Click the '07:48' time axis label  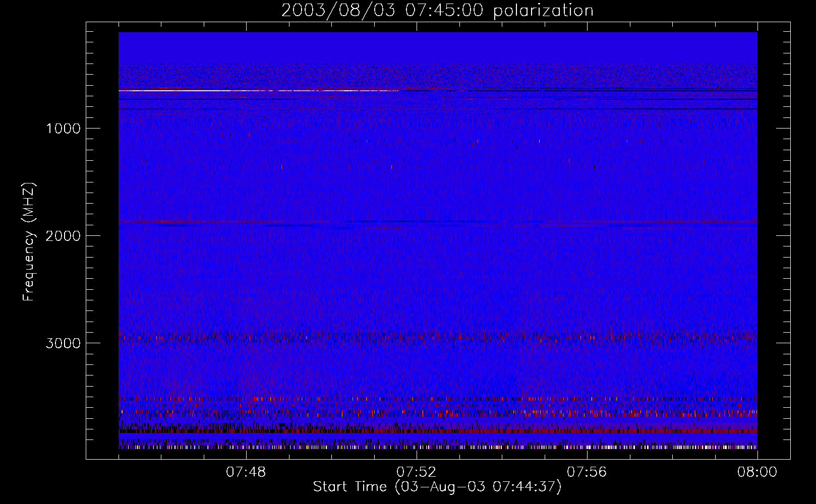[x=246, y=472]
